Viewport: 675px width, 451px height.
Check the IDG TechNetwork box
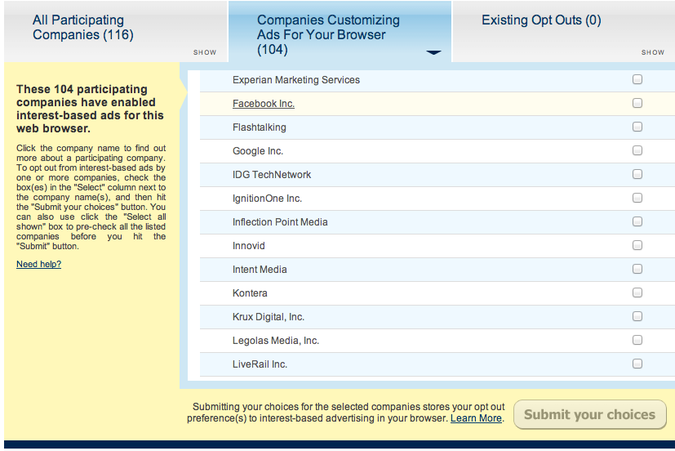(x=637, y=174)
